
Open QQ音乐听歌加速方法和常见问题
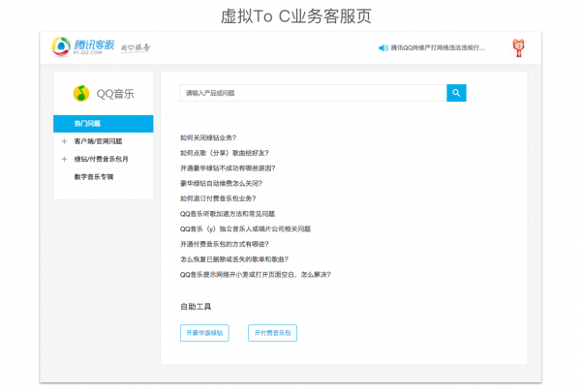pos(228,214)
